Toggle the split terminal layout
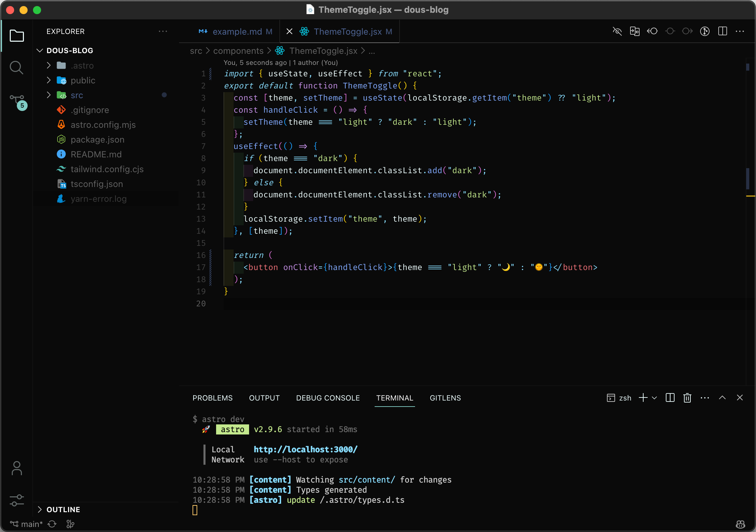Screen dimensions: 756x532 click(x=669, y=397)
